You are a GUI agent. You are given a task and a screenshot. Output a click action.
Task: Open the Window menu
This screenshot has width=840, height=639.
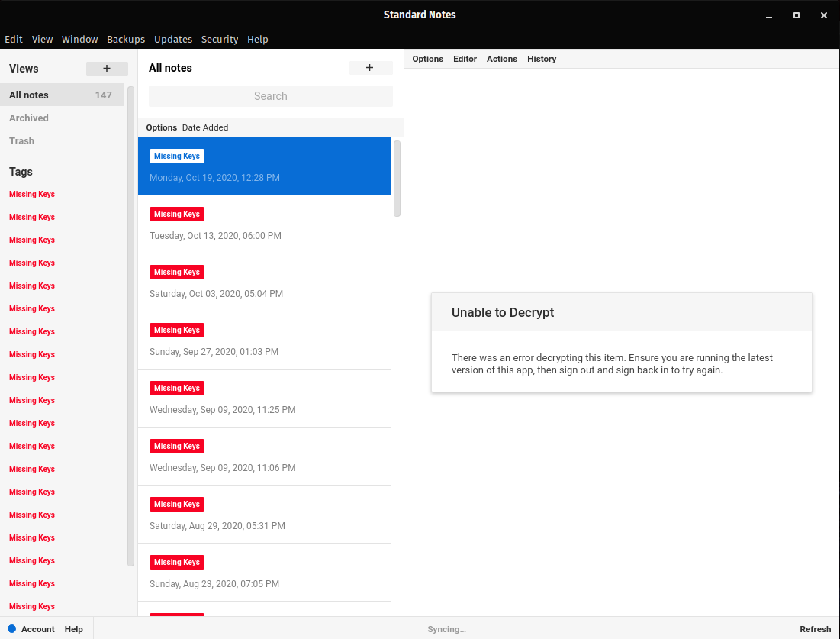80,39
